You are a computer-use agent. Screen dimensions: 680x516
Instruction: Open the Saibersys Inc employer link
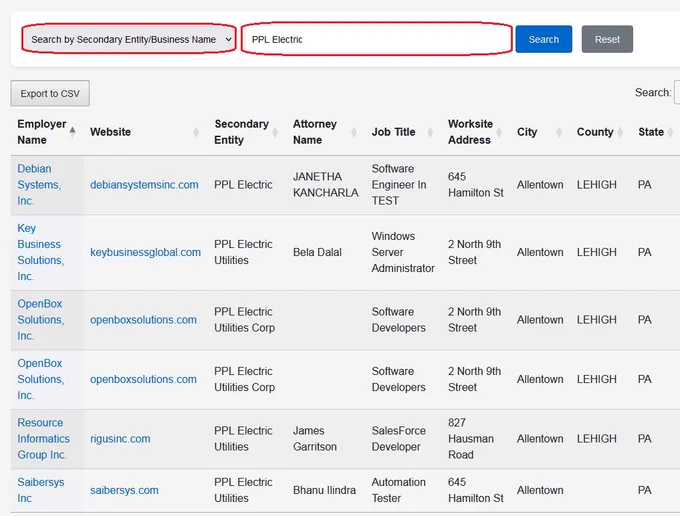click(41, 490)
